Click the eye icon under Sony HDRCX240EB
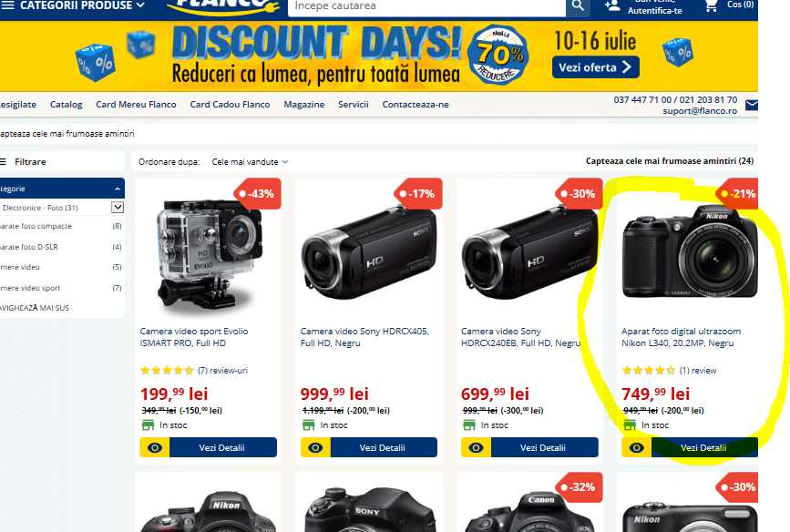The width and height of the screenshot is (790, 532). [x=477, y=447]
